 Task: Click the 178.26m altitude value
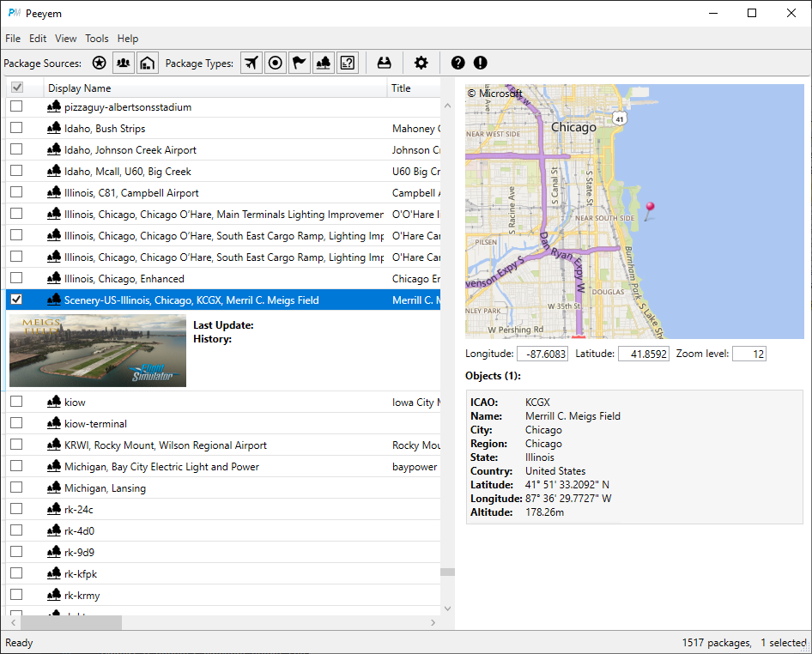544,512
